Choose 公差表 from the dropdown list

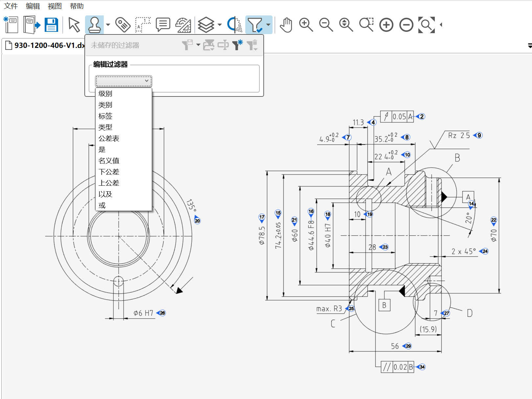pos(109,138)
